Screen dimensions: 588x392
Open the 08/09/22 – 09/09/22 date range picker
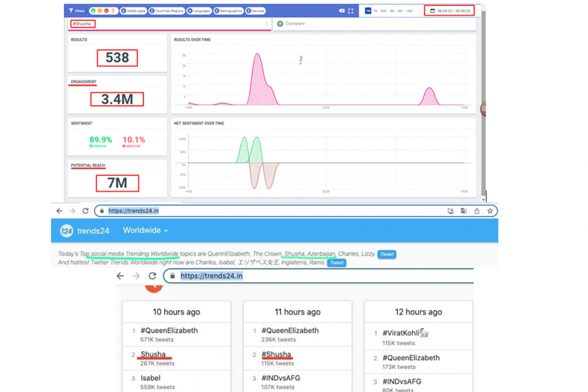(450, 11)
